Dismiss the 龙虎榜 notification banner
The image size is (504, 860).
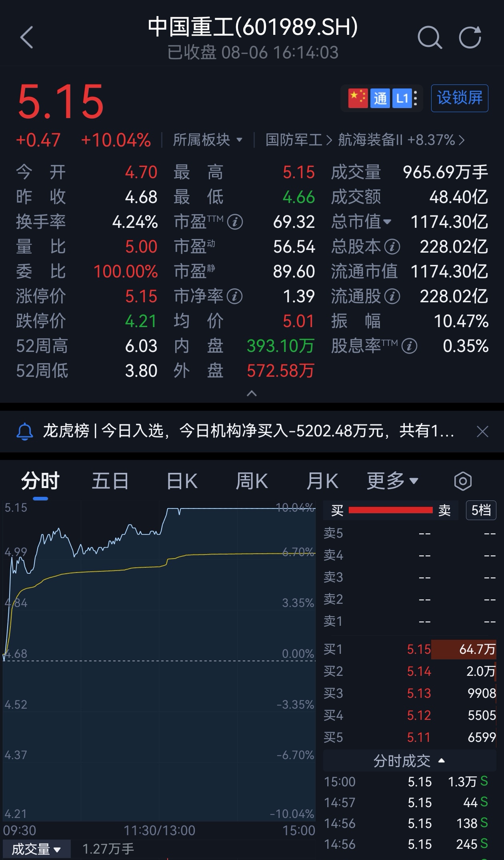[x=483, y=432]
